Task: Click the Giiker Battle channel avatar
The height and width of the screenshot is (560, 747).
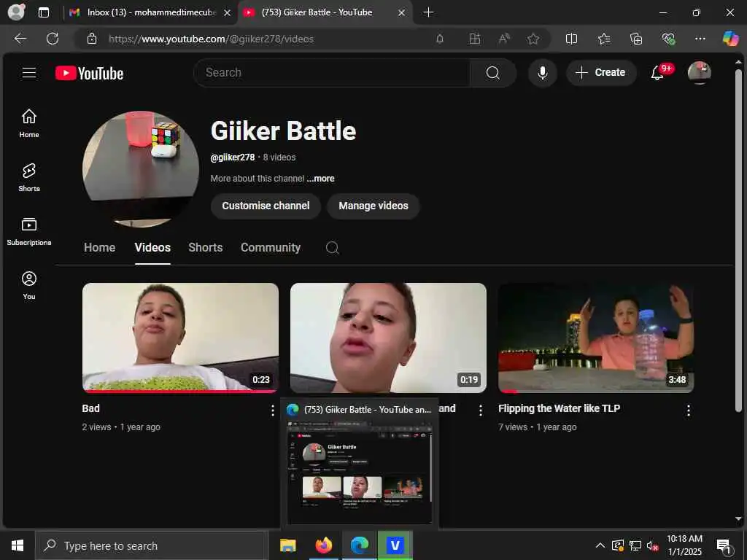Action: pyautogui.click(x=141, y=169)
